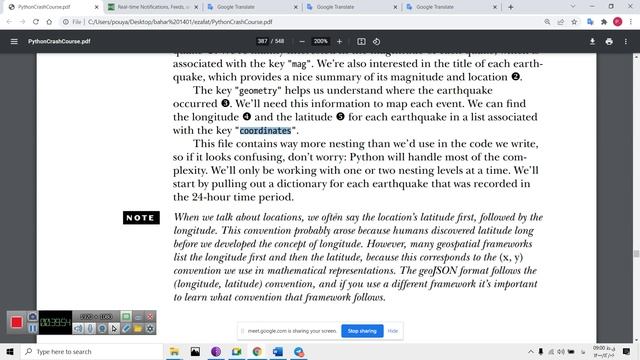Open Telegram from the taskbar
The width and height of the screenshot is (640, 360).
[298, 351]
